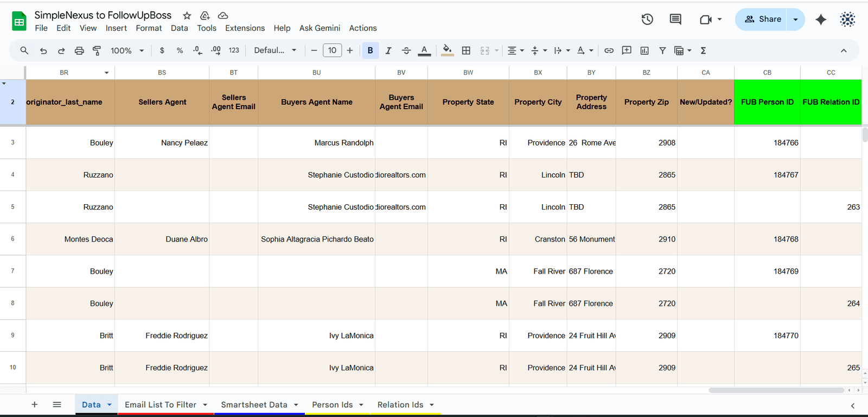The height and width of the screenshot is (417, 868).
Task: Insert a chart using toolbar icon
Action: (644, 50)
